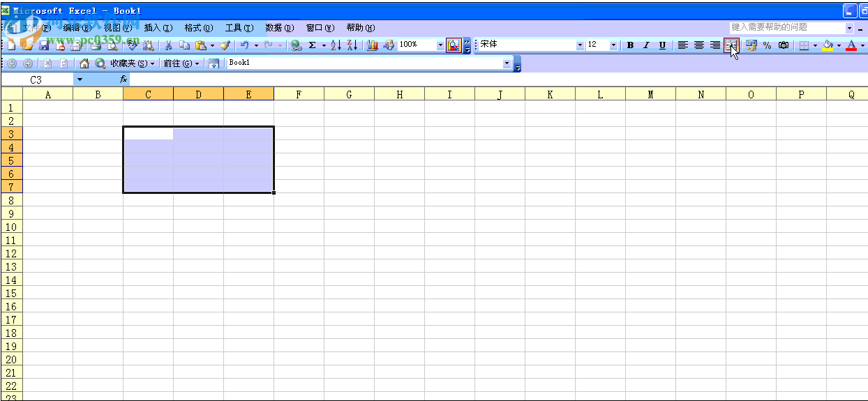Select column F header
Viewport: 868px width, 401px height.
[x=299, y=94]
